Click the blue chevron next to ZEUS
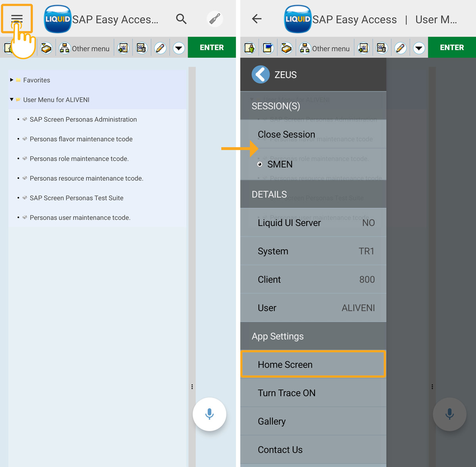The width and height of the screenshot is (476, 467). pos(261,75)
